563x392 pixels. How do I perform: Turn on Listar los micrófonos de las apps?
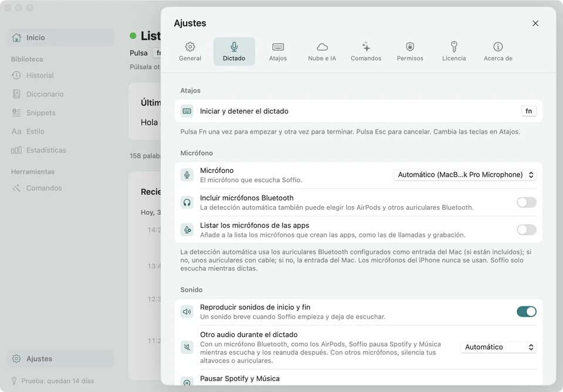pyautogui.click(x=527, y=230)
